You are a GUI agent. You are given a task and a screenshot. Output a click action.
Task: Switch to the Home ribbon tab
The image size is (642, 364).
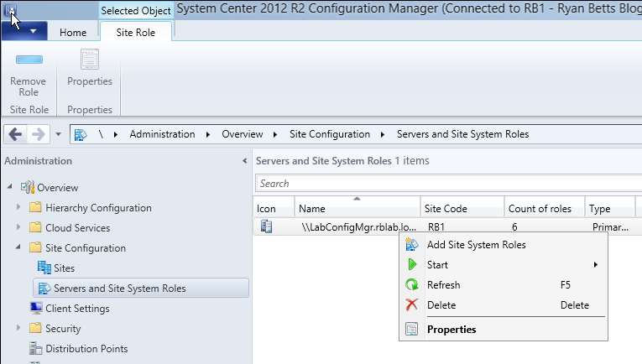point(73,33)
